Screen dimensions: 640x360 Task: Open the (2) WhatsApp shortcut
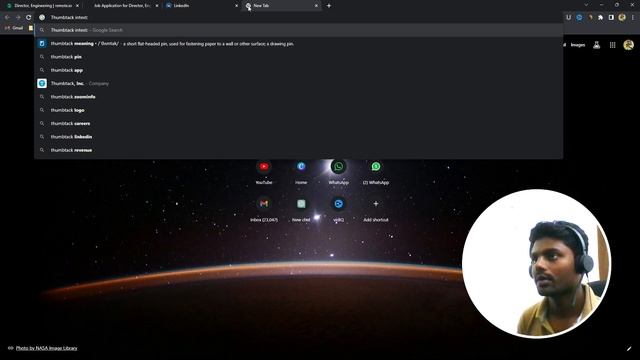(376, 171)
